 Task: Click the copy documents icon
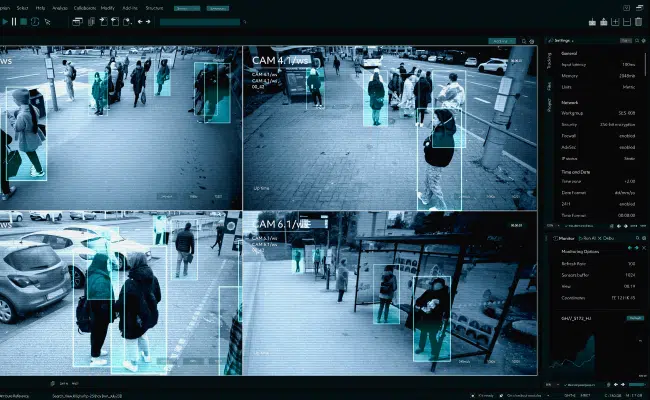pos(91,22)
